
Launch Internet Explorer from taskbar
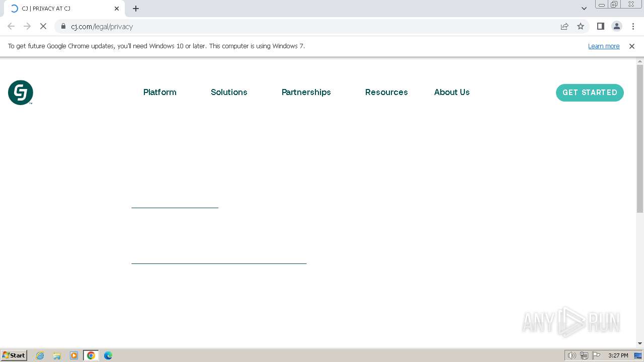pyautogui.click(x=40, y=355)
